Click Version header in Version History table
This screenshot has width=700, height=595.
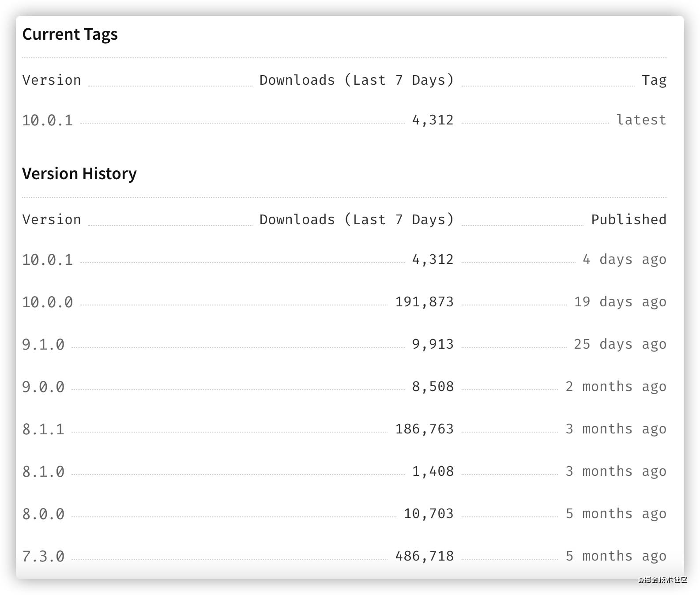click(52, 219)
